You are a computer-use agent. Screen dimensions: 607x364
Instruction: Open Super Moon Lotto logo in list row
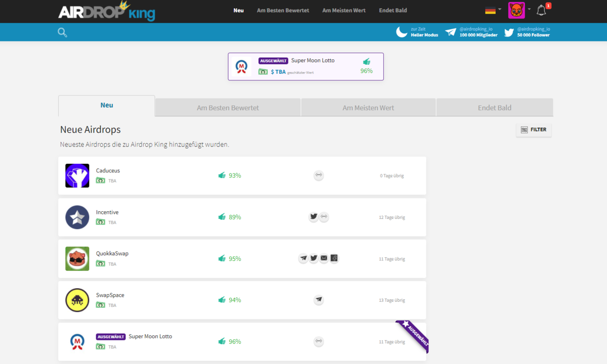(x=77, y=342)
